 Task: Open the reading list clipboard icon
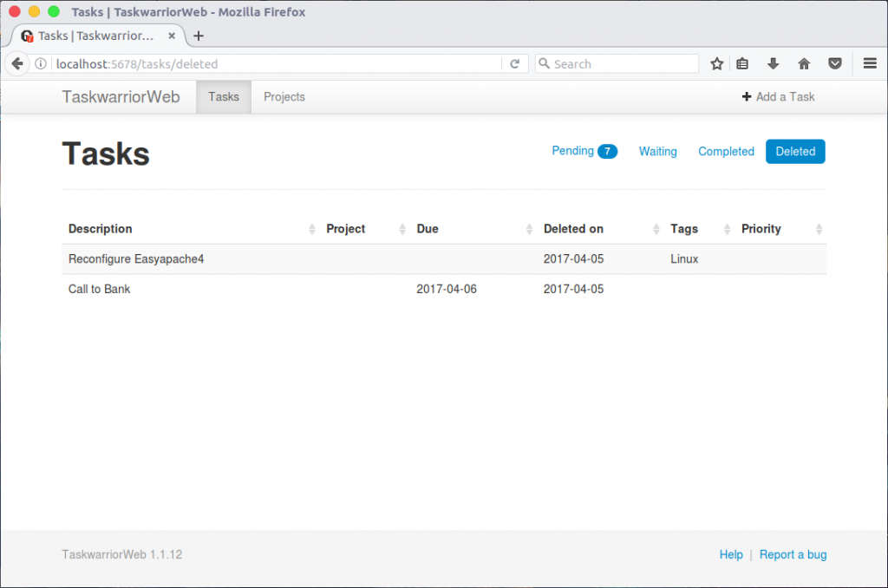pos(744,63)
